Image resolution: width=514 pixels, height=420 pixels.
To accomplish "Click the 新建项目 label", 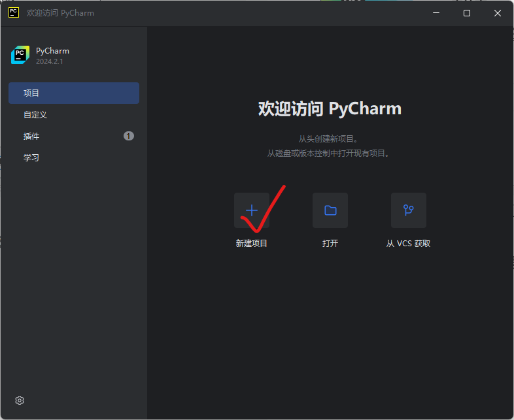I will (251, 243).
